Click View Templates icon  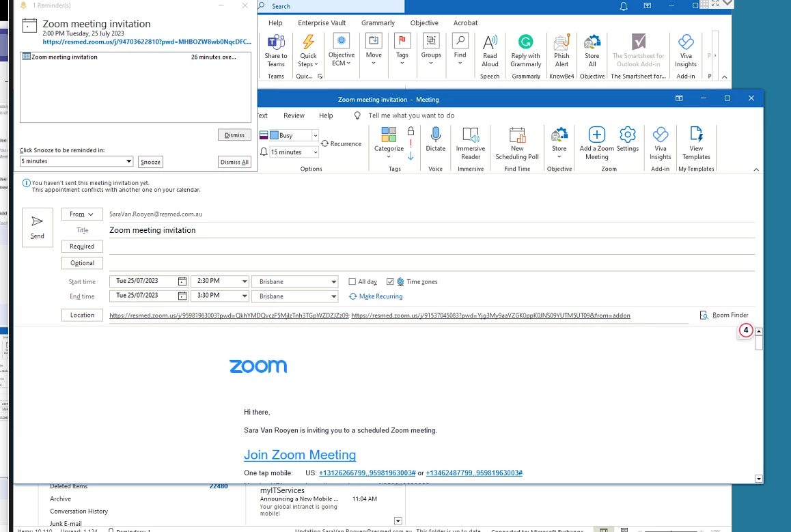point(696,143)
